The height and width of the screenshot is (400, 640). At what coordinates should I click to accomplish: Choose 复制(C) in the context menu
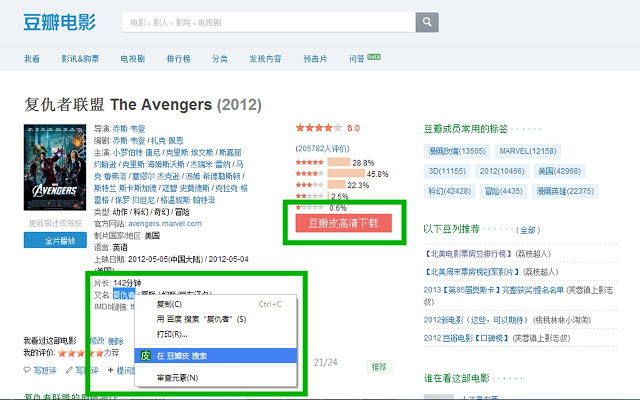click(216, 304)
